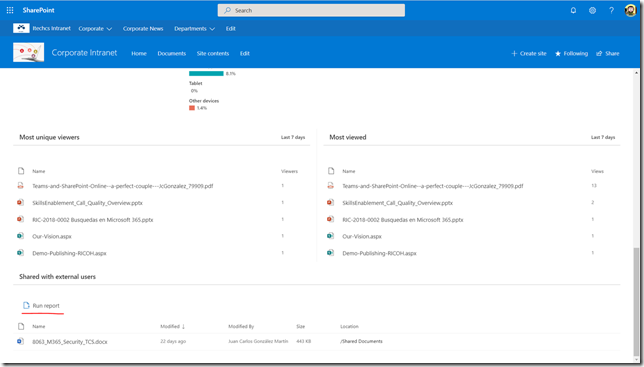Viewport: 644px width, 367px height.
Task: Click the search magnifier icon
Action: (x=228, y=10)
